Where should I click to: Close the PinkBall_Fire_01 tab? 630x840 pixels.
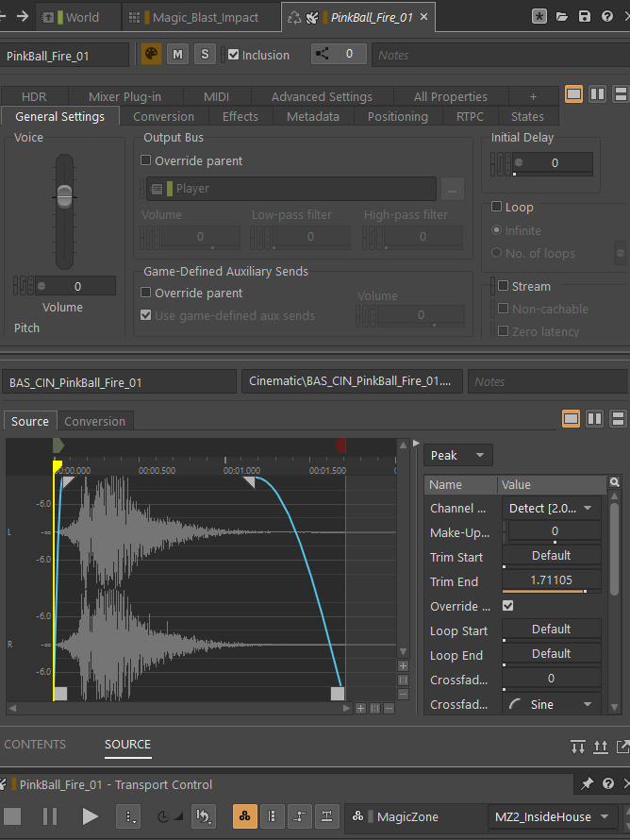[423, 17]
